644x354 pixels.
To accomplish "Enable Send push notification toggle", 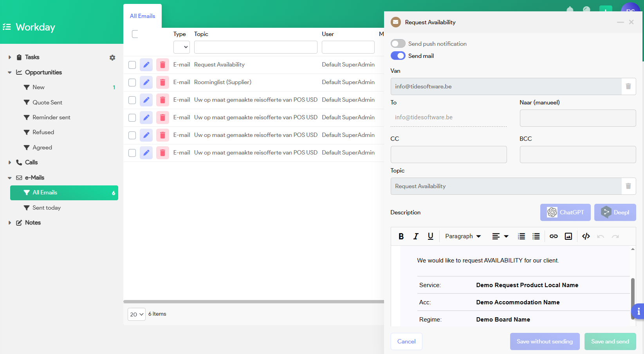I will point(398,44).
